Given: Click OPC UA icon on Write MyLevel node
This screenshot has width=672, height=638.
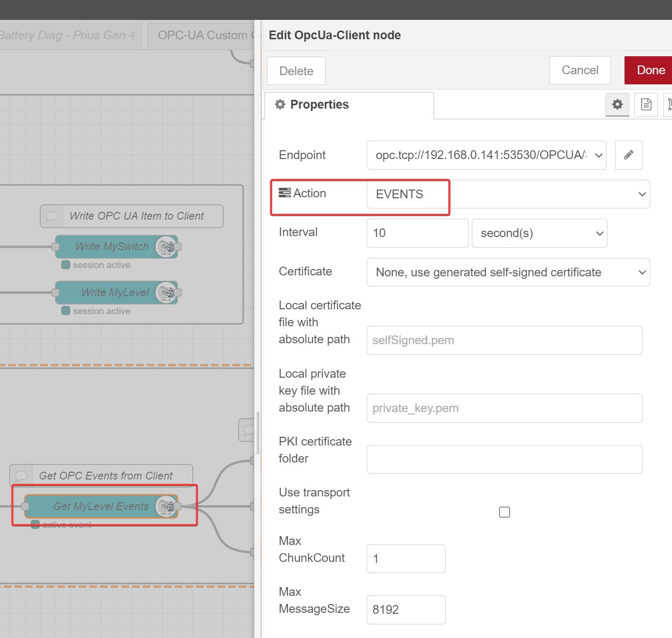Looking at the screenshot, I should [x=166, y=293].
